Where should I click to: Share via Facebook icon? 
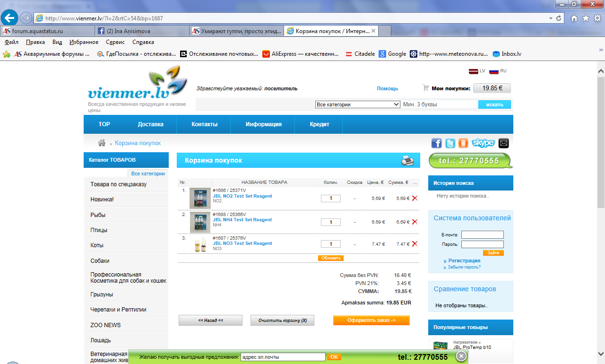click(x=436, y=143)
